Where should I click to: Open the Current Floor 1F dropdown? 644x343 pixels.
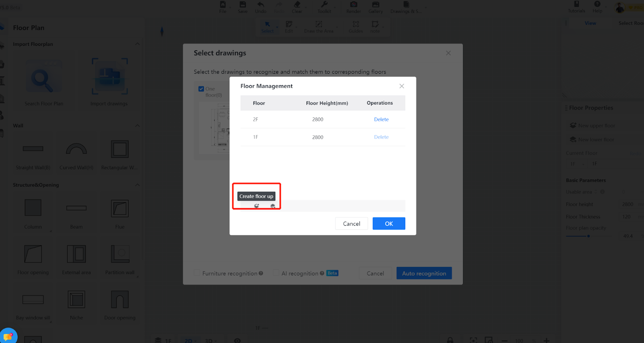[x=577, y=164]
